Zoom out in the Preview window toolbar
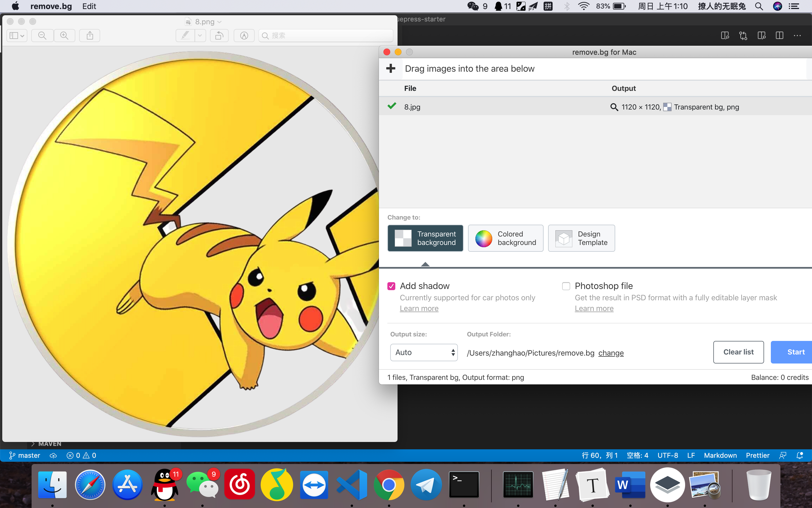The image size is (812, 508). [42, 35]
